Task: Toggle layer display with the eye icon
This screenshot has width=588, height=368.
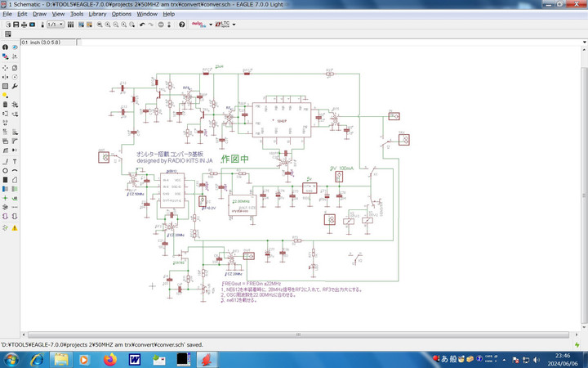Action: click(15, 48)
